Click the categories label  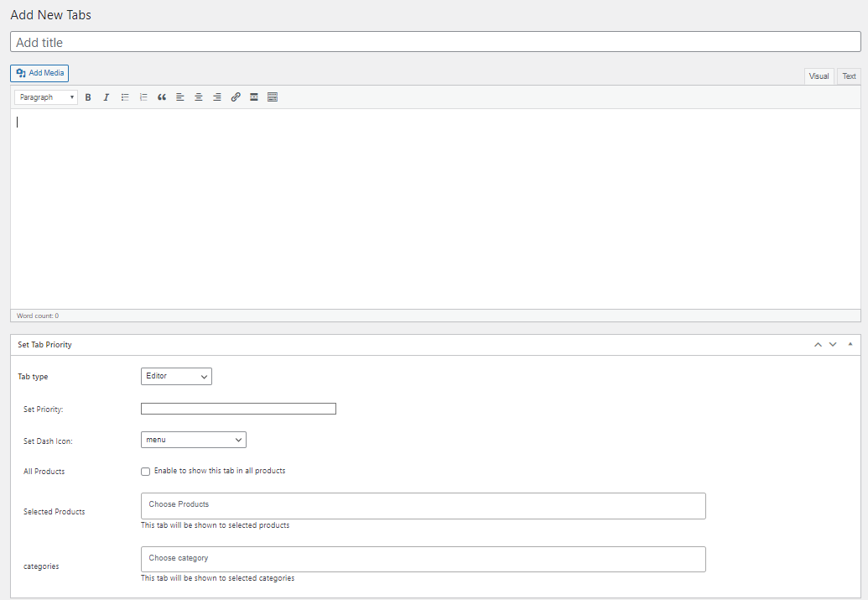click(x=41, y=566)
